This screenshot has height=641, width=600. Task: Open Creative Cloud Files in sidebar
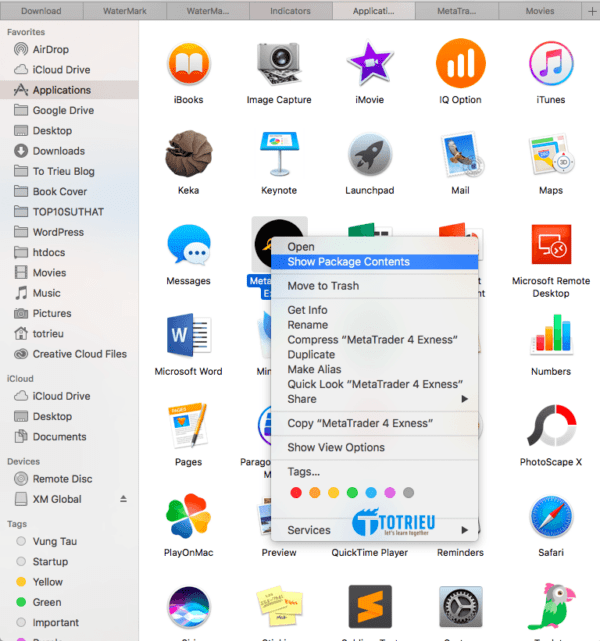(x=70, y=354)
